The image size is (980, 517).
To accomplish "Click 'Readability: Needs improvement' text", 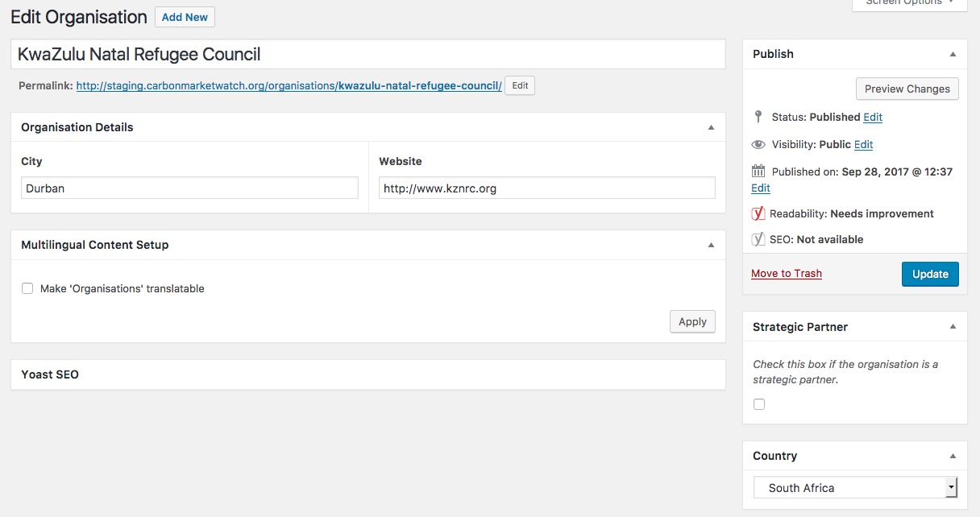I will [x=852, y=213].
